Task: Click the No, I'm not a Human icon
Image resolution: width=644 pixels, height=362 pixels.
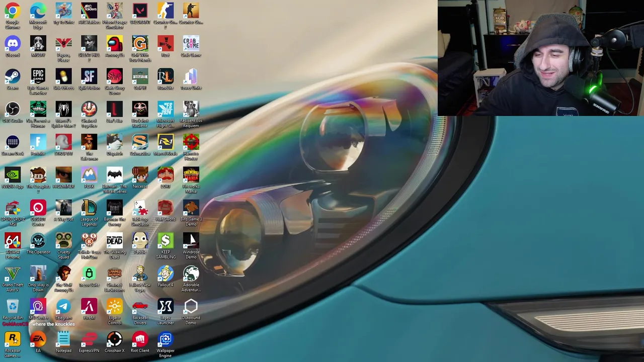Action: 38,110
